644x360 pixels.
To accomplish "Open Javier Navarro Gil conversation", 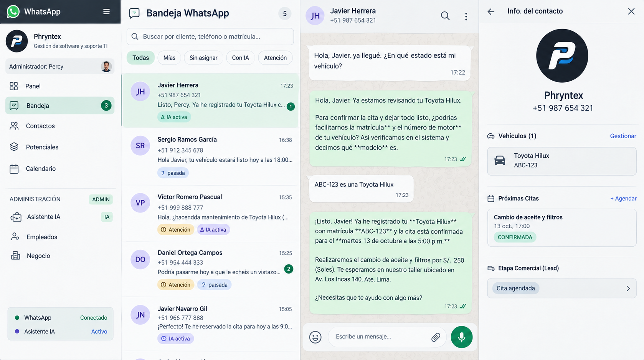I will pyautogui.click(x=210, y=324).
